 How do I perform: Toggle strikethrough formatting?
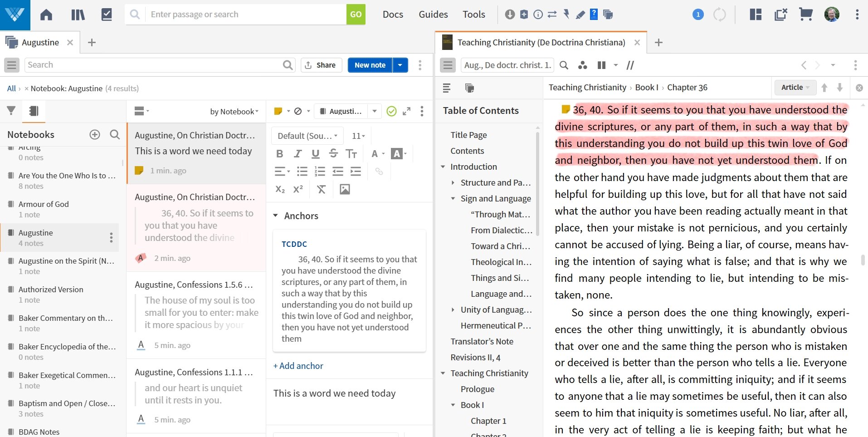pos(333,154)
